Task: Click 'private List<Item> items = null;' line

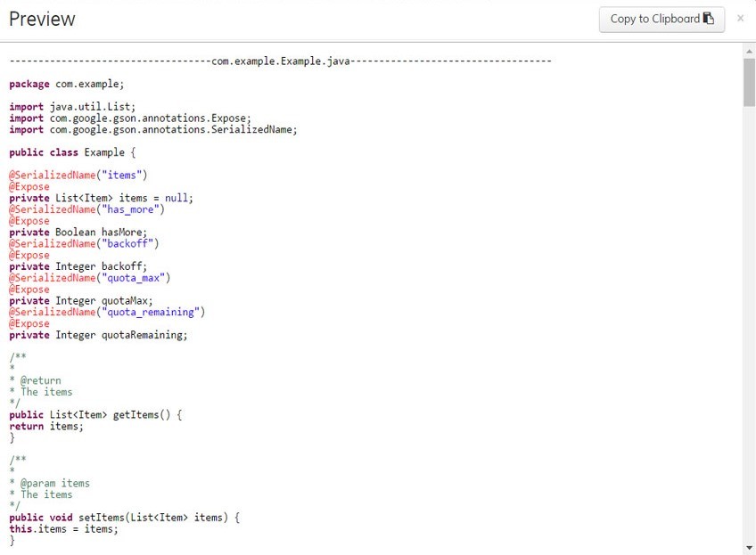Action: (102, 199)
